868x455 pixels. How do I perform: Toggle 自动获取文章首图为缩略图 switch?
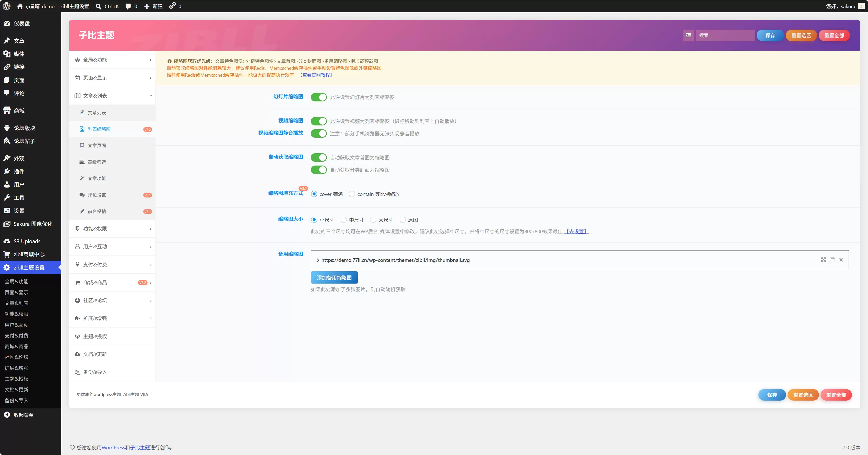[318, 157]
